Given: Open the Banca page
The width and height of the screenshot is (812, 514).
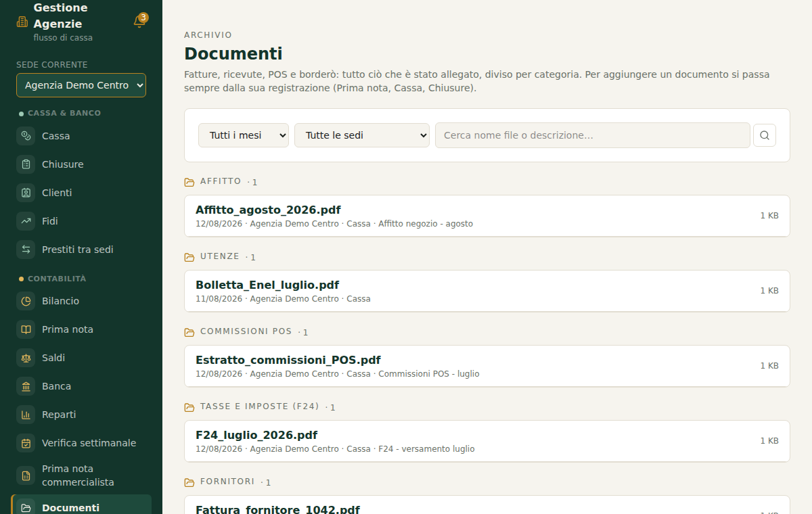Looking at the screenshot, I should [x=81, y=386].
